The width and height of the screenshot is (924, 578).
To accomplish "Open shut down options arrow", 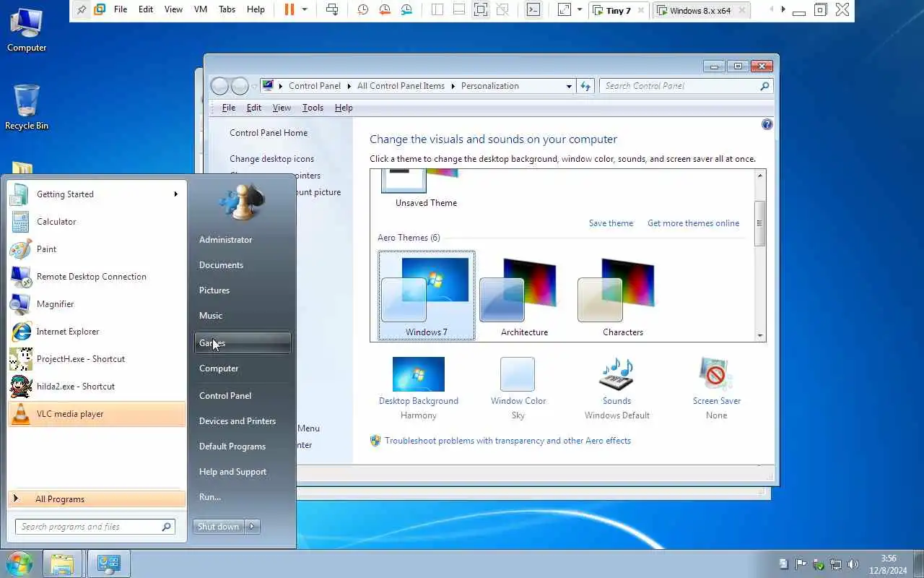I will pyautogui.click(x=253, y=527).
